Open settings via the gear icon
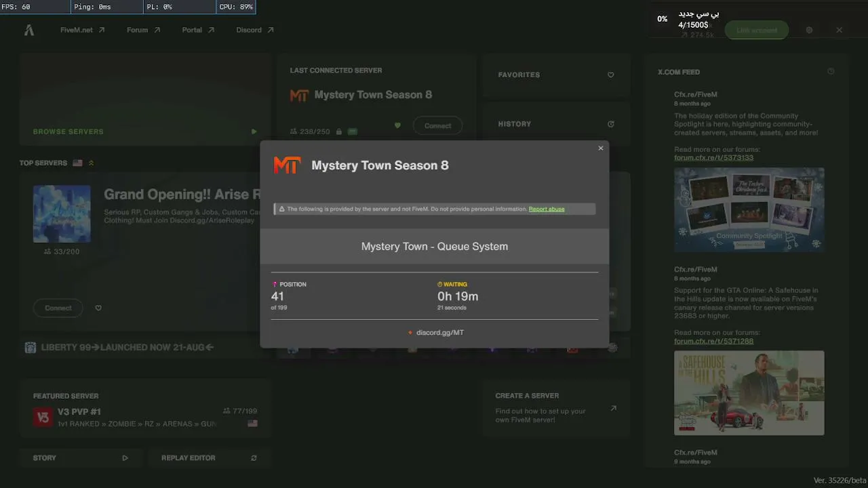 (x=809, y=30)
